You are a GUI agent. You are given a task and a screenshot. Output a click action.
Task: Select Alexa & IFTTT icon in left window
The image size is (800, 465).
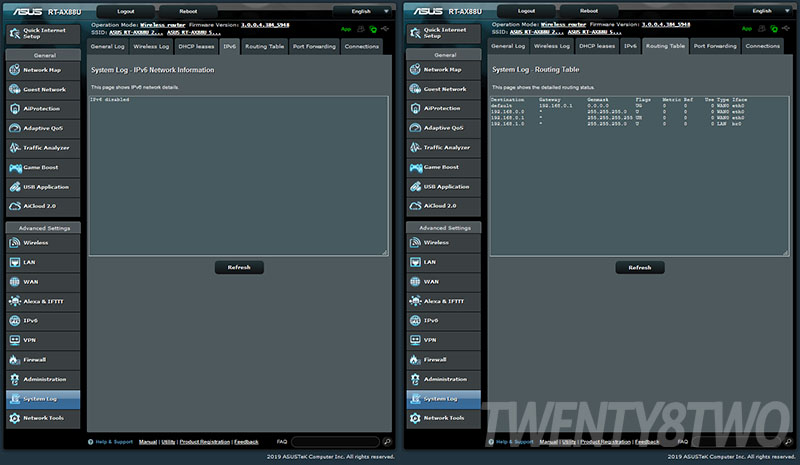pyautogui.click(x=15, y=301)
